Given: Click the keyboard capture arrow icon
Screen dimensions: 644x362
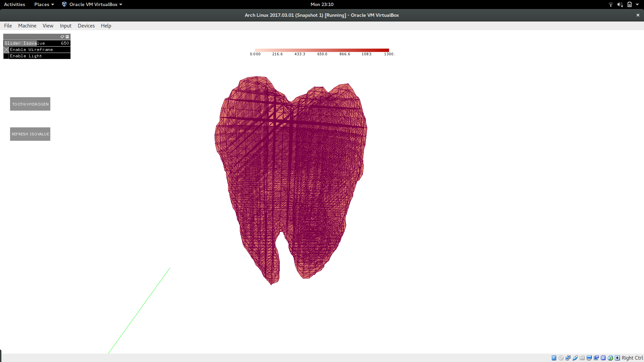Looking at the screenshot, I should pyautogui.click(x=617, y=358).
